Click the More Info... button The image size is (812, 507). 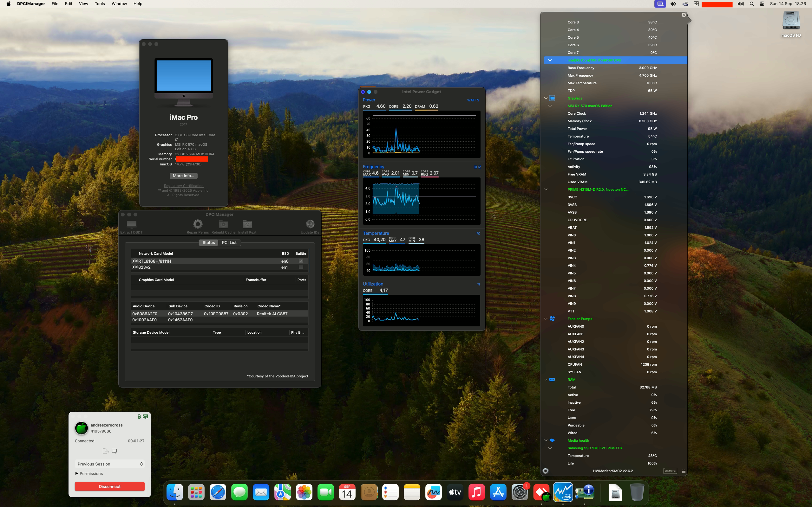click(184, 176)
